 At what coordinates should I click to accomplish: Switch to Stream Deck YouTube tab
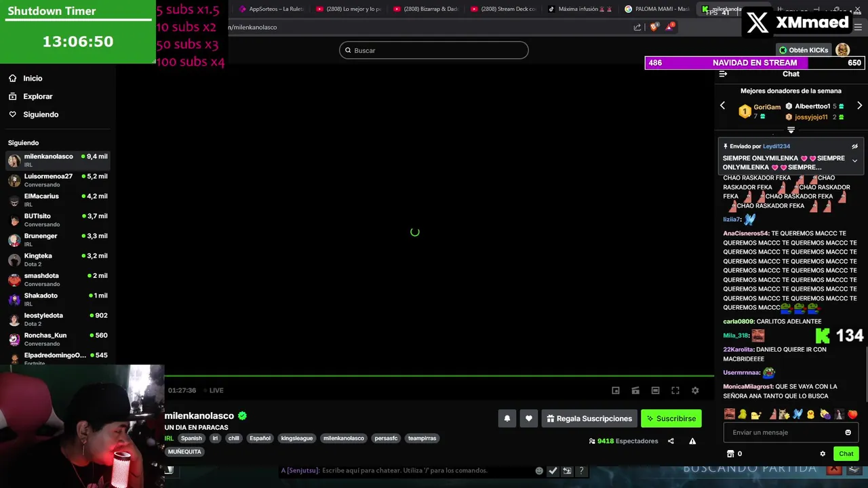(503, 9)
